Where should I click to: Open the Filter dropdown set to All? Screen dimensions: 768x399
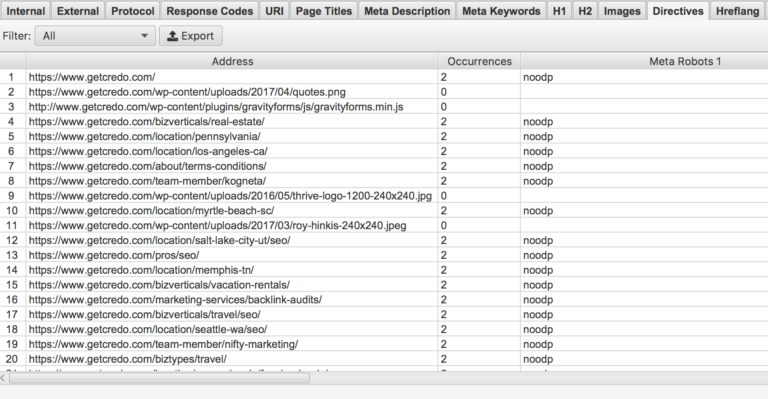click(x=95, y=36)
